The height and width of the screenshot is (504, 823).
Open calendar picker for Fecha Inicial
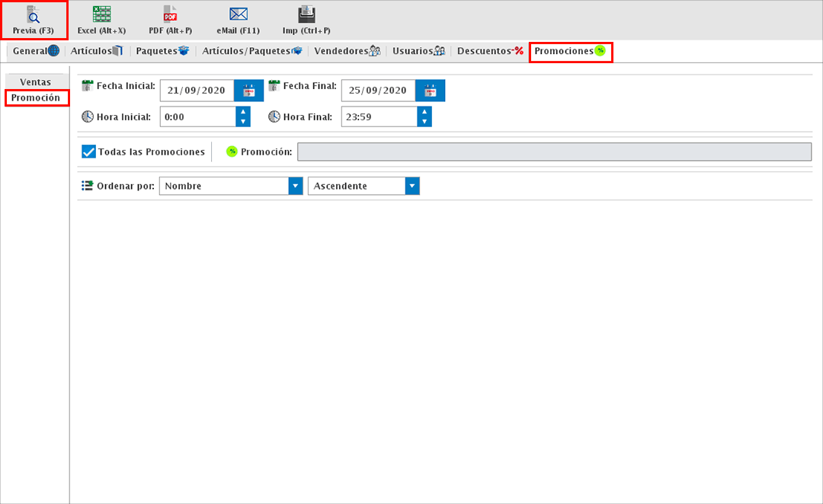click(x=248, y=91)
